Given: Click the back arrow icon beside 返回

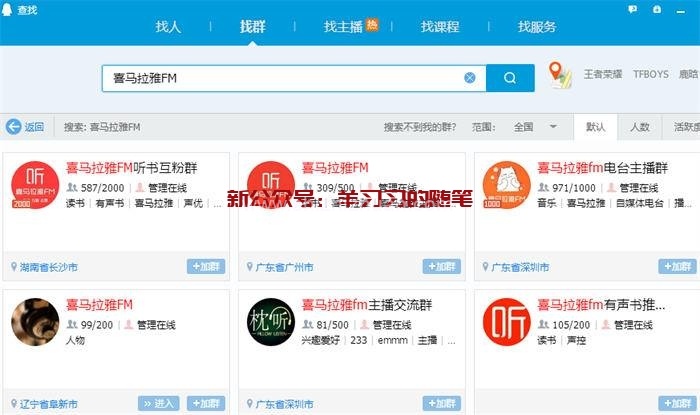Looking at the screenshot, I should point(14,127).
